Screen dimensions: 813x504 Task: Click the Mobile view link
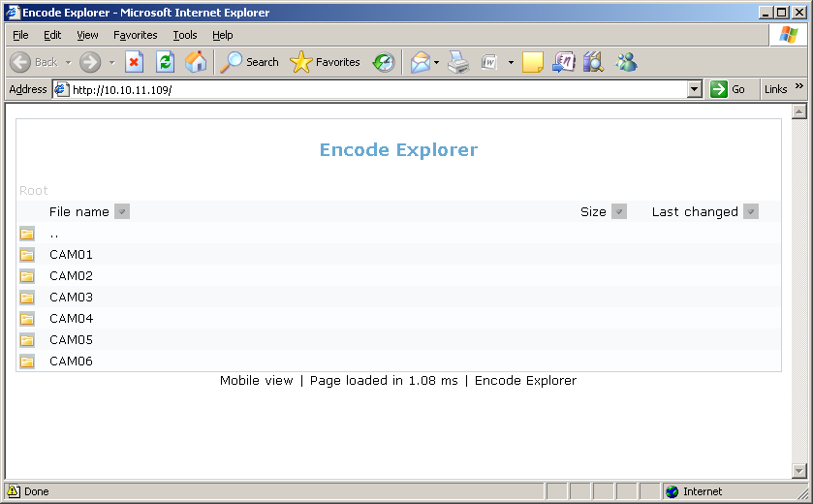(x=256, y=381)
